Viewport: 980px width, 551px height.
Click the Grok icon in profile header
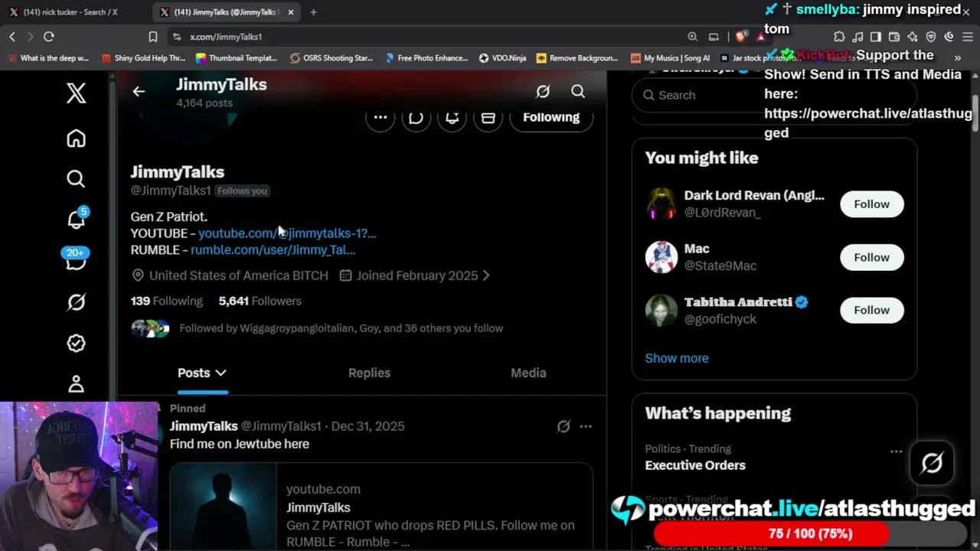click(x=543, y=92)
